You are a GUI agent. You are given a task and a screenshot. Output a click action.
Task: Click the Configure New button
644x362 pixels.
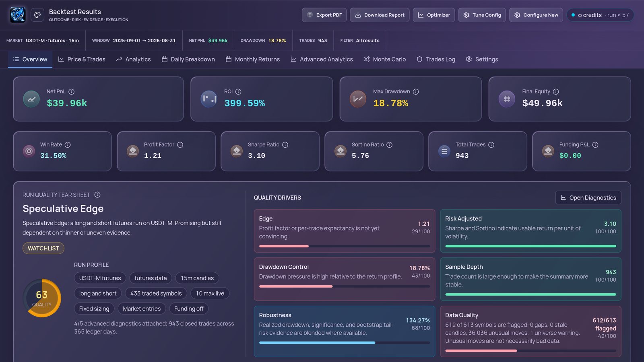536,15
